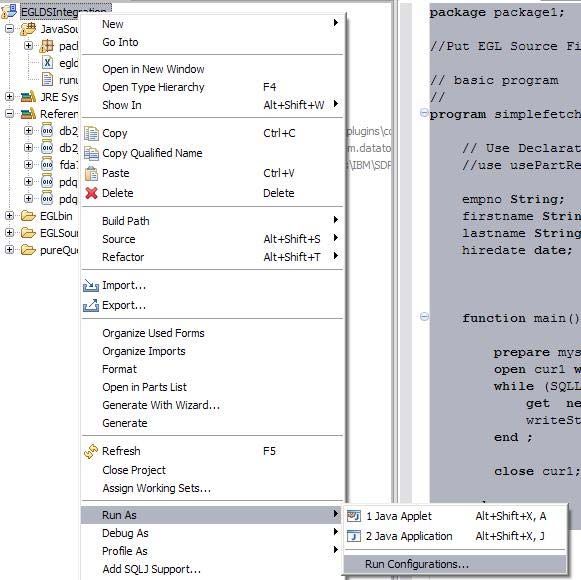This screenshot has height=580, width=581.
Task: Click the Java Applet icon
Action: 354,516
